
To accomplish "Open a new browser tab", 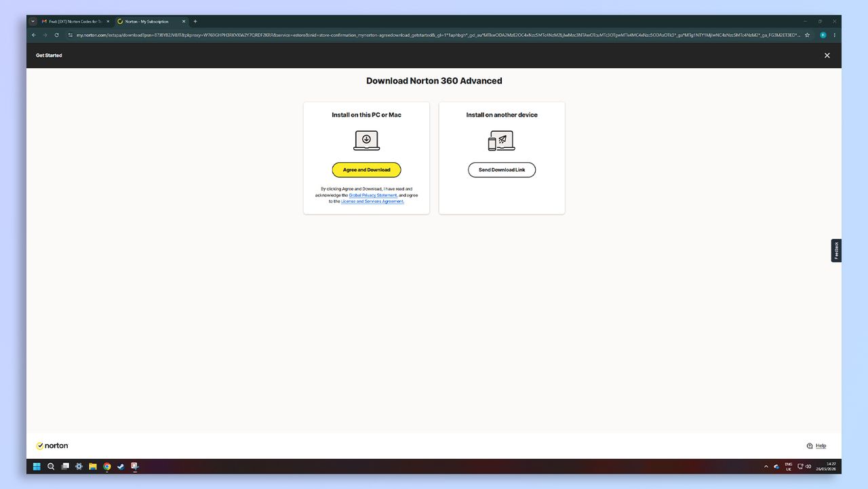I will [x=195, y=21].
